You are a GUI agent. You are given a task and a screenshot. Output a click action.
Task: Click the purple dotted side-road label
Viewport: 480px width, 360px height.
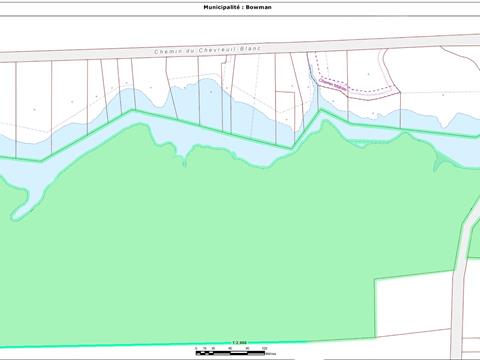click(x=333, y=85)
